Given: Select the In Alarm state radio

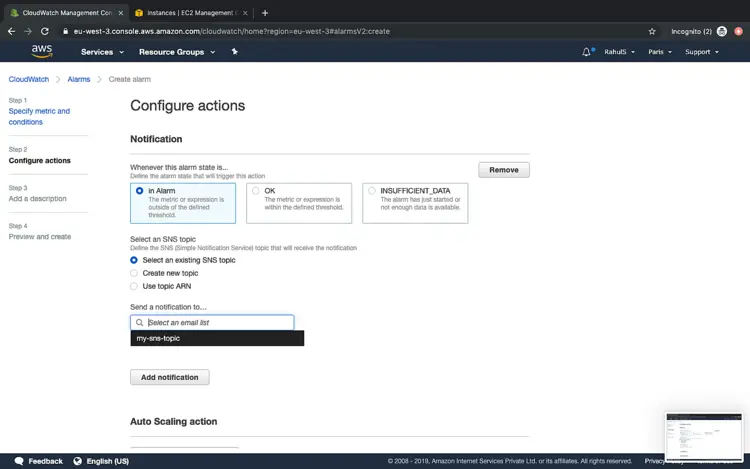Looking at the screenshot, I should (139, 191).
